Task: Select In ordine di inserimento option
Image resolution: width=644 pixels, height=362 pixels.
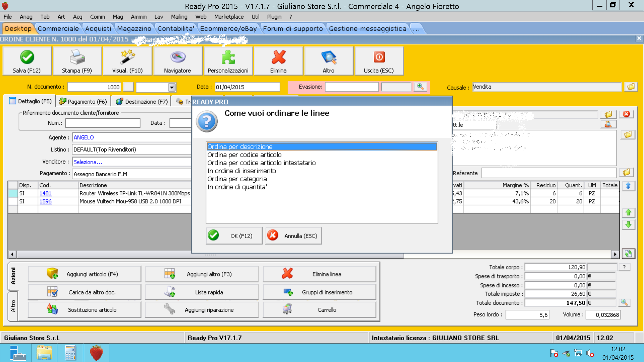Action: (322, 171)
